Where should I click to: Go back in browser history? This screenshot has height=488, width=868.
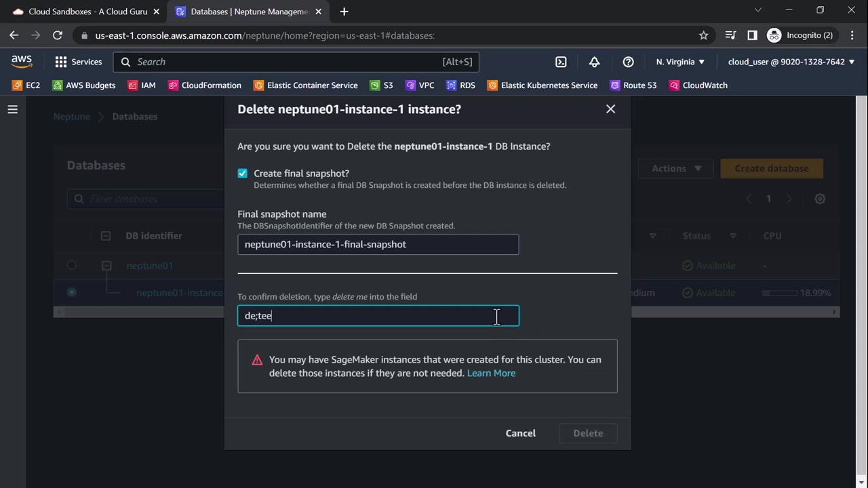click(x=14, y=35)
